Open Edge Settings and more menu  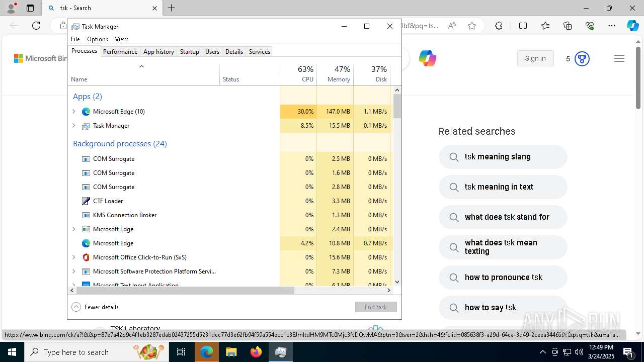(612, 26)
